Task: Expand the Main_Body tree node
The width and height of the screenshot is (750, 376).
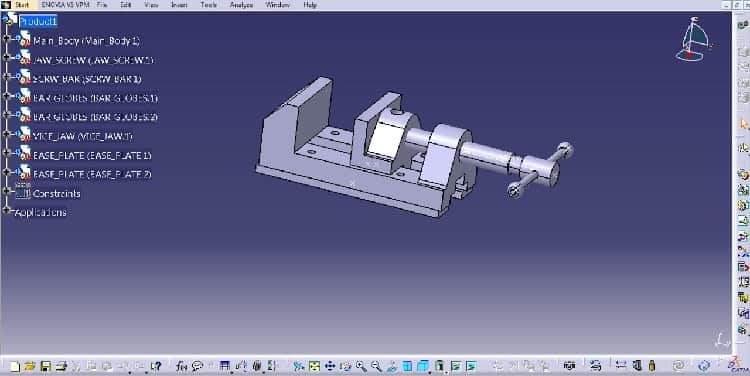Action: click(6, 38)
